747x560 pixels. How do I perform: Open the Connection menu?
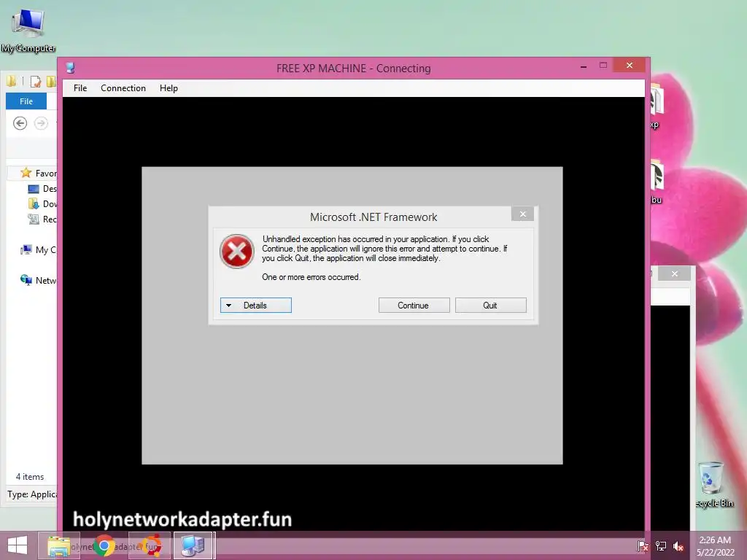(x=123, y=88)
